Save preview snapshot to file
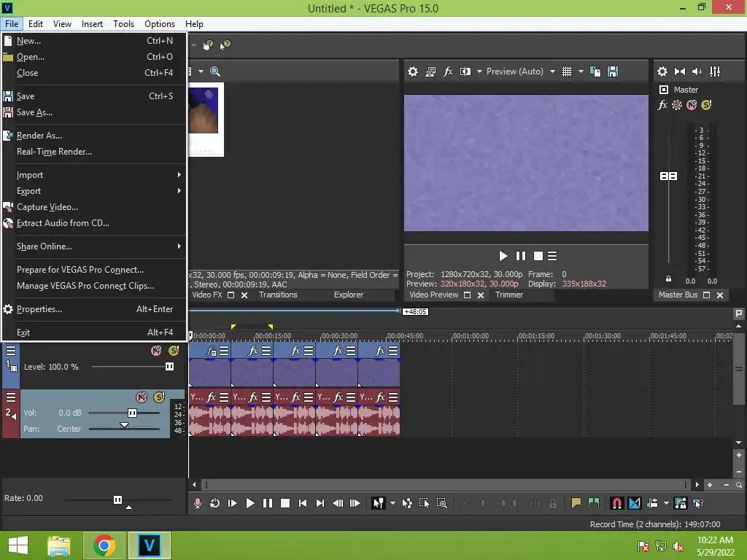 [613, 71]
